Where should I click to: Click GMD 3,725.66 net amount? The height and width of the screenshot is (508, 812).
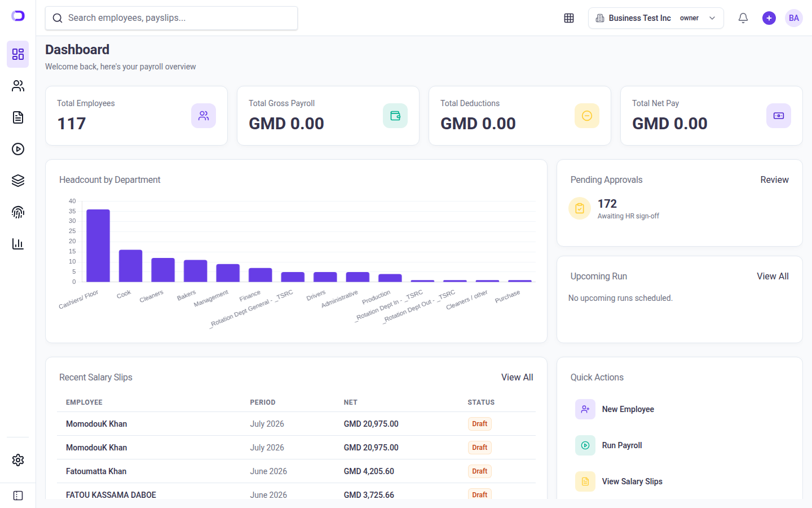(369, 495)
